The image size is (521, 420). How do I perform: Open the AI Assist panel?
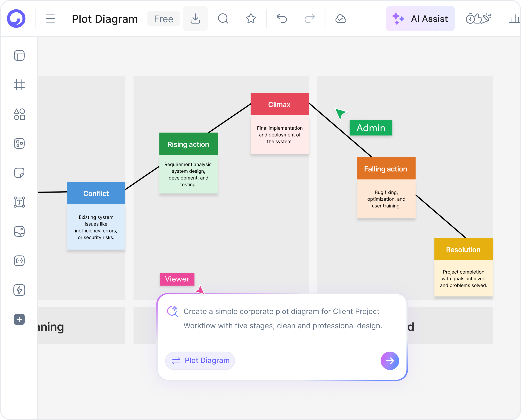420,19
